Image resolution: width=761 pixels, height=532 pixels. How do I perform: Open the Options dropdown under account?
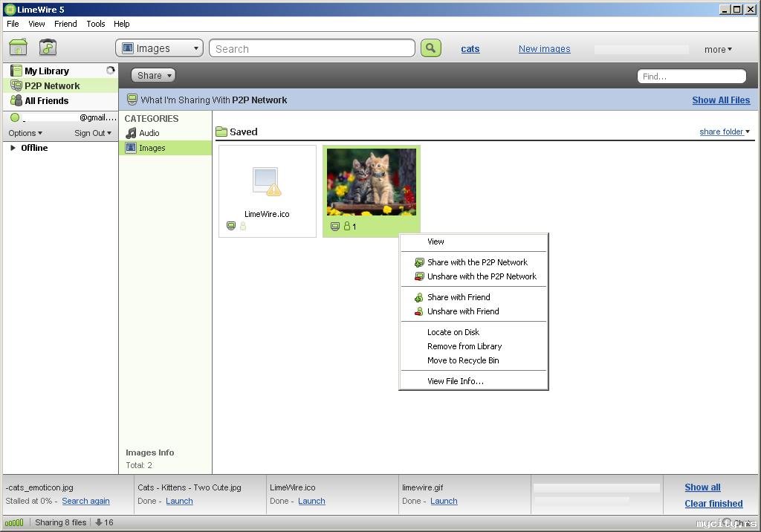pos(25,133)
